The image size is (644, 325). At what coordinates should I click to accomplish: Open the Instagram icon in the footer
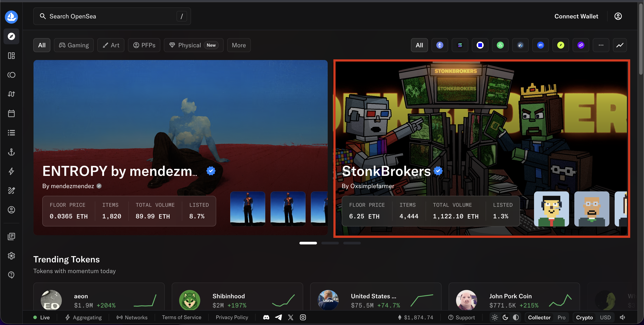click(x=303, y=317)
